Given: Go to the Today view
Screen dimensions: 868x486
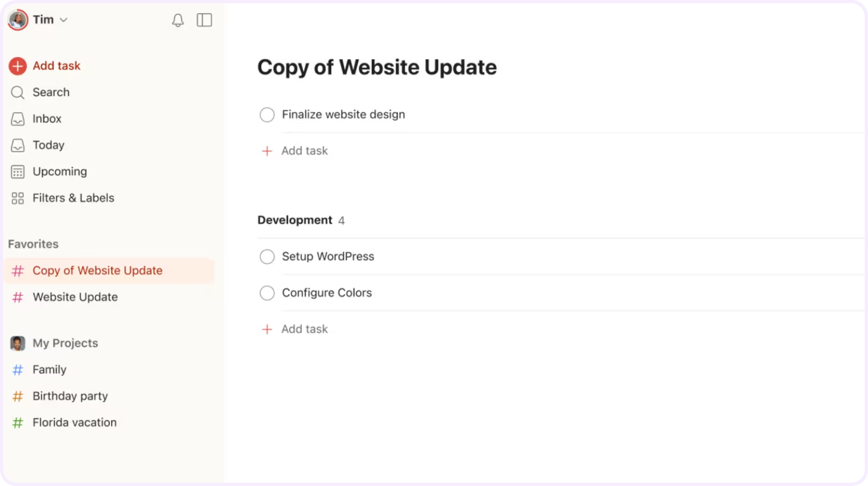Looking at the screenshot, I should [x=49, y=145].
